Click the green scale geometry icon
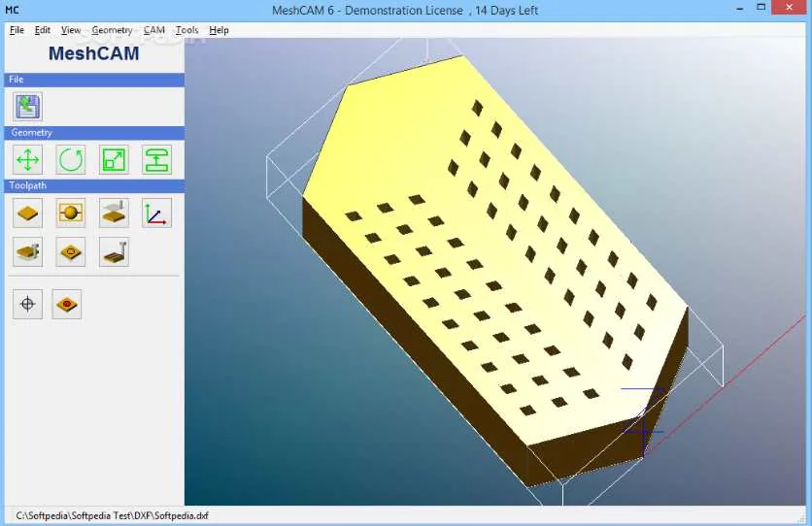Screen dimensions: 812x526 (114, 159)
